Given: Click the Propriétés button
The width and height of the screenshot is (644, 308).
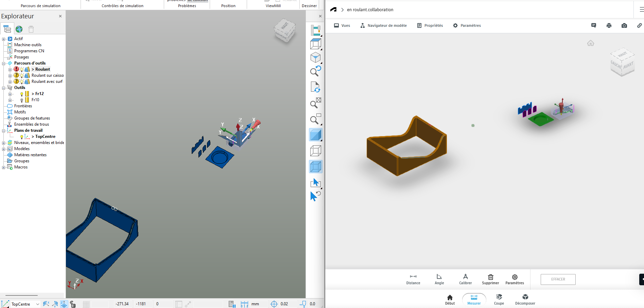Looking at the screenshot, I should coord(430,25).
